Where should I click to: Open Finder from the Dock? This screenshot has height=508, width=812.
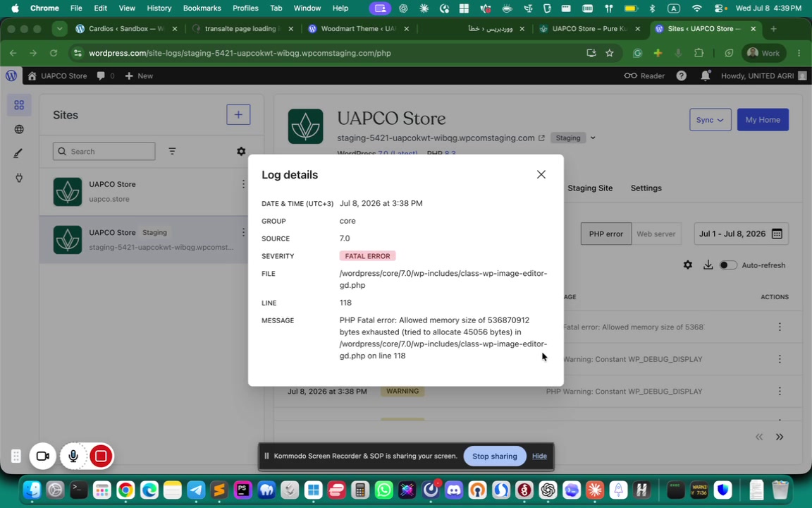pos(32,490)
